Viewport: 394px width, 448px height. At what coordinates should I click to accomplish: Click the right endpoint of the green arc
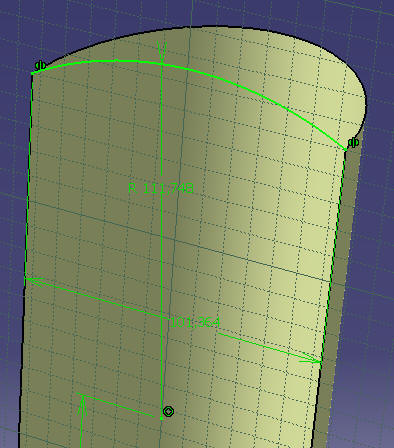coord(346,150)
